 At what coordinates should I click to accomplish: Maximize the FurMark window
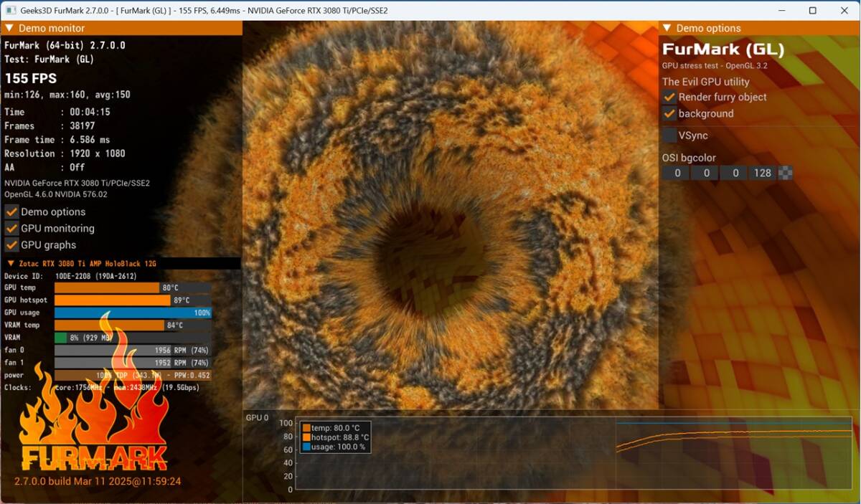point(812,10)
